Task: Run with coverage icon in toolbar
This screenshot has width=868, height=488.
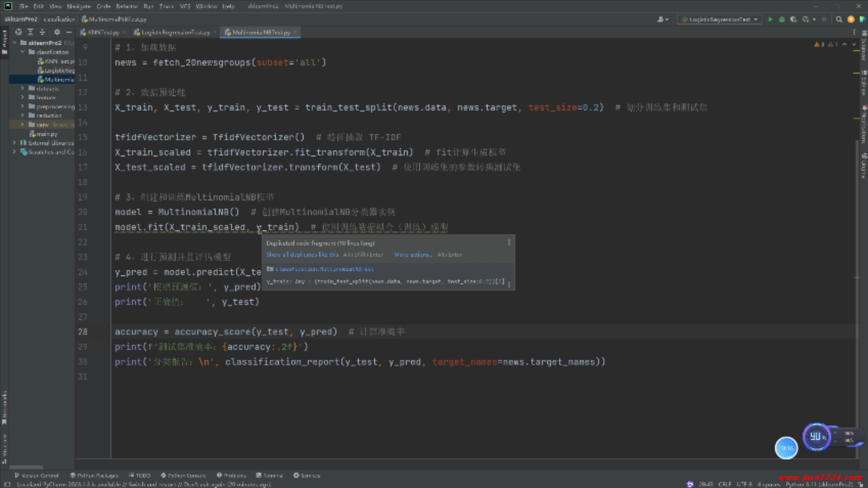Action: [x=793, y=19]
